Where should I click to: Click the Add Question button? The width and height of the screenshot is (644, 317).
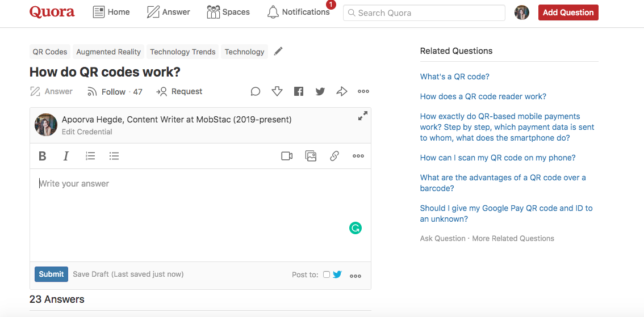tap(568, 12)
